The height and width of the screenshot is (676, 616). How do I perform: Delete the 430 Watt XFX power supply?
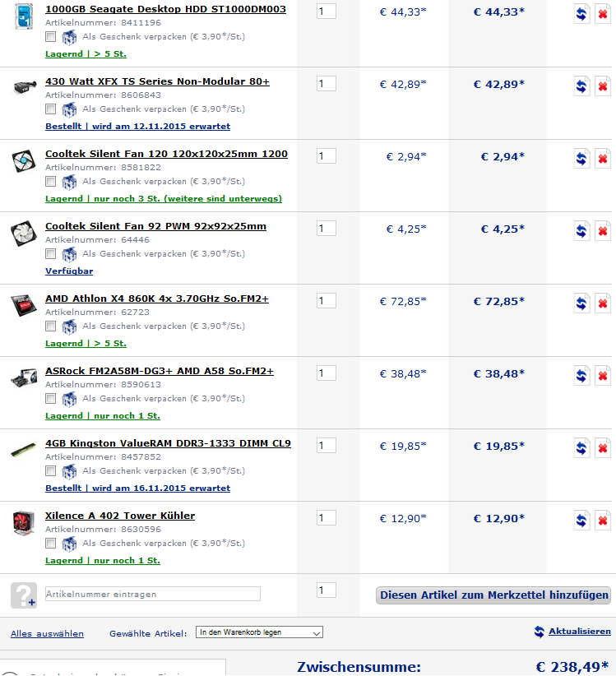(603, 86)
